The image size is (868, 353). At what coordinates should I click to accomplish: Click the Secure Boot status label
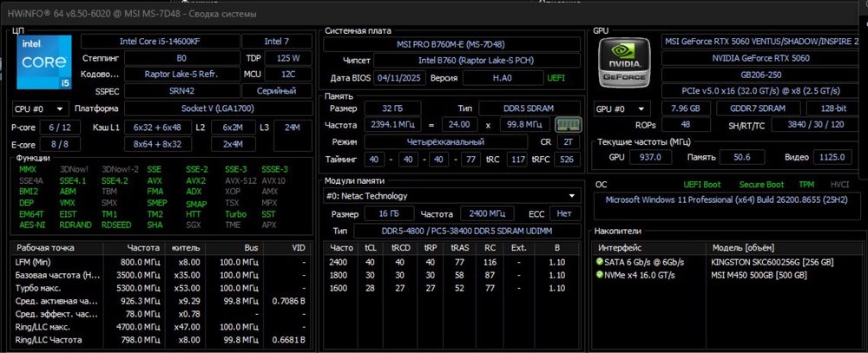[762, 184]
